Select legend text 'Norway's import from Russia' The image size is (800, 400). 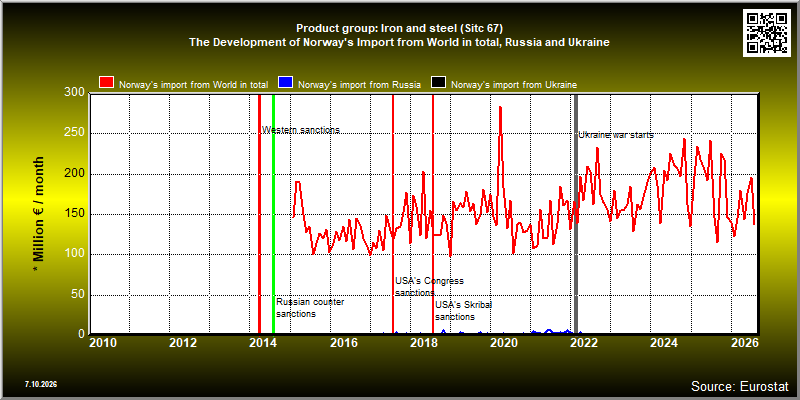pyautogui.click(x=359, y=85)
